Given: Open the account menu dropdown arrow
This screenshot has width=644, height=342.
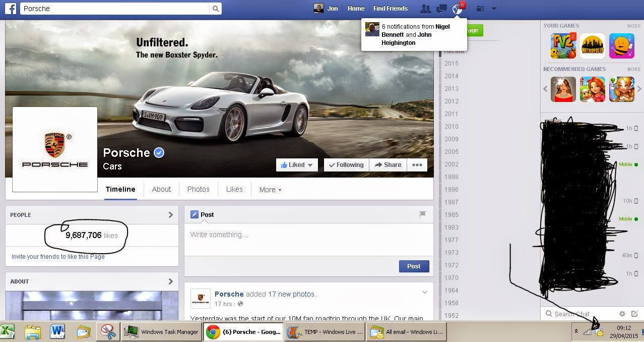Looking at the screenshot, I should tap(494, 9).
